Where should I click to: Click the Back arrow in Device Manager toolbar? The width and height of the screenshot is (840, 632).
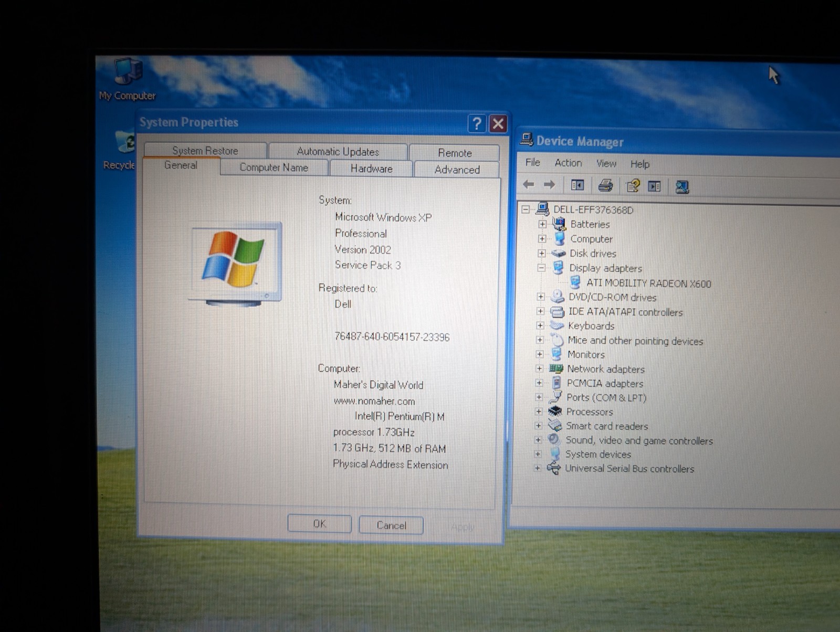(529, 184)
